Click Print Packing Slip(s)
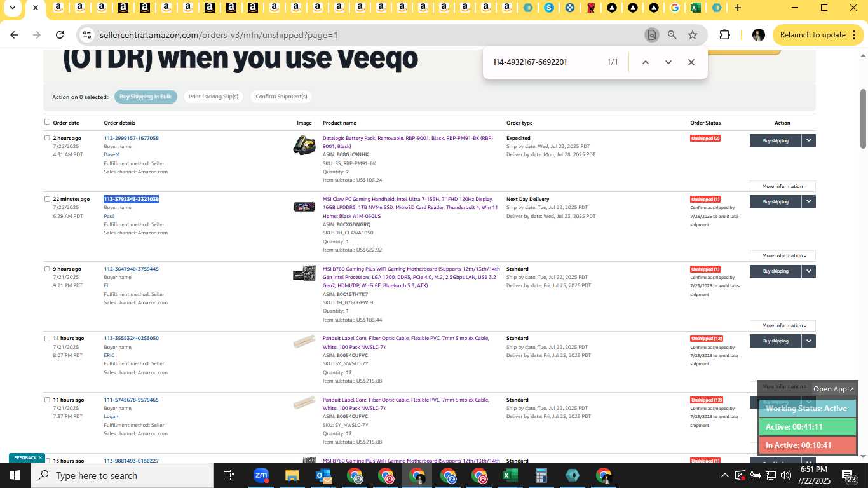Image resolution: width=868 pixels, height=488 pixels. click(214, 97)
